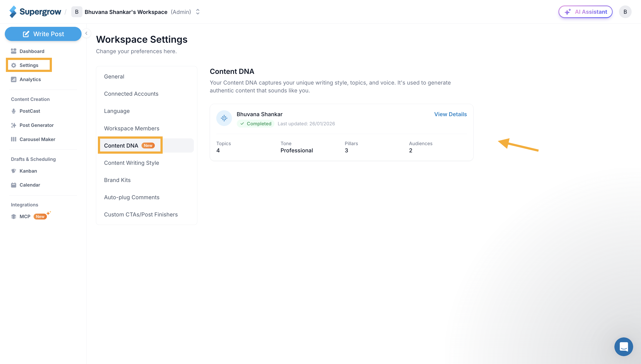Screen dimensions: 641x364
Task: Click the Carousel Maker columns icon
Action: tap(14, 139)
